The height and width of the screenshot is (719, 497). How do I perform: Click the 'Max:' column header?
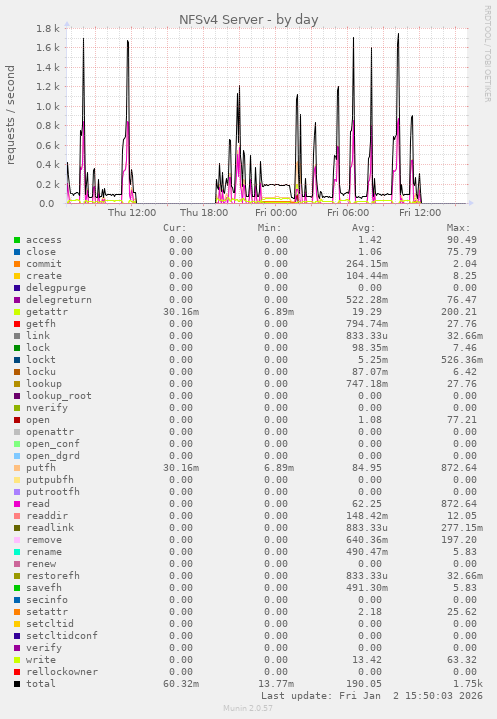(x=458, y=228)
